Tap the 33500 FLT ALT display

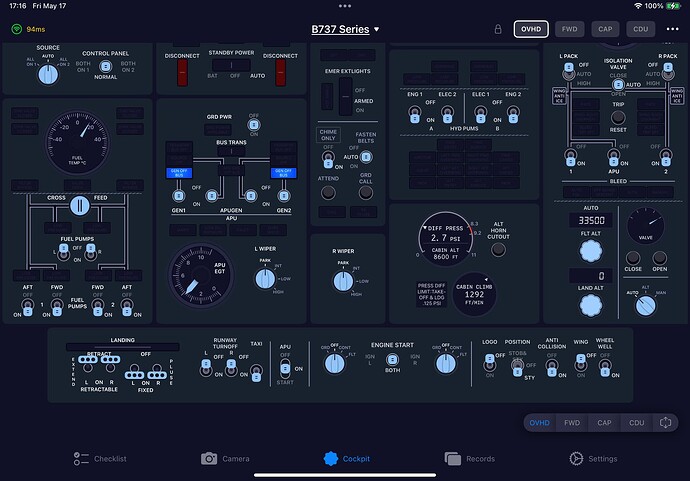(x=591, y=220)
